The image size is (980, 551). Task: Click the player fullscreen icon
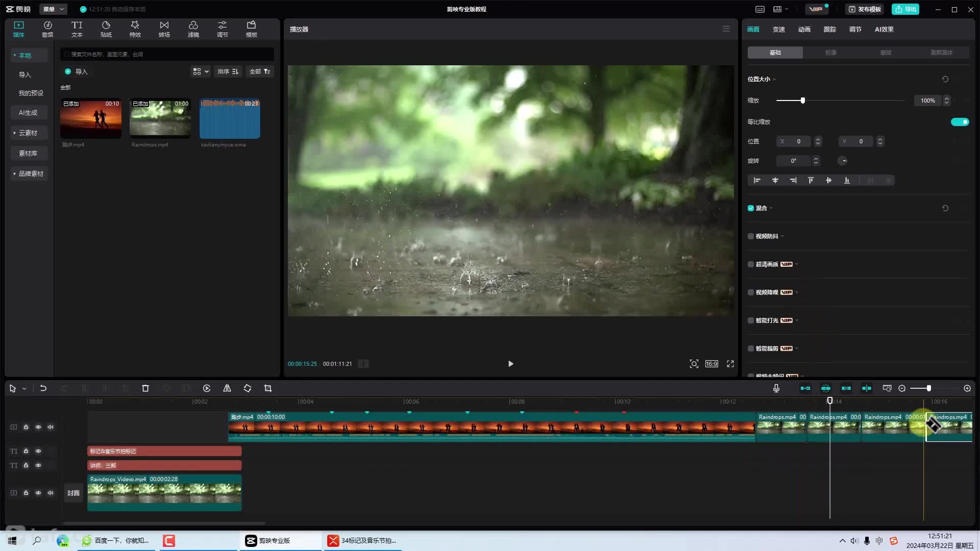[730, 364]
